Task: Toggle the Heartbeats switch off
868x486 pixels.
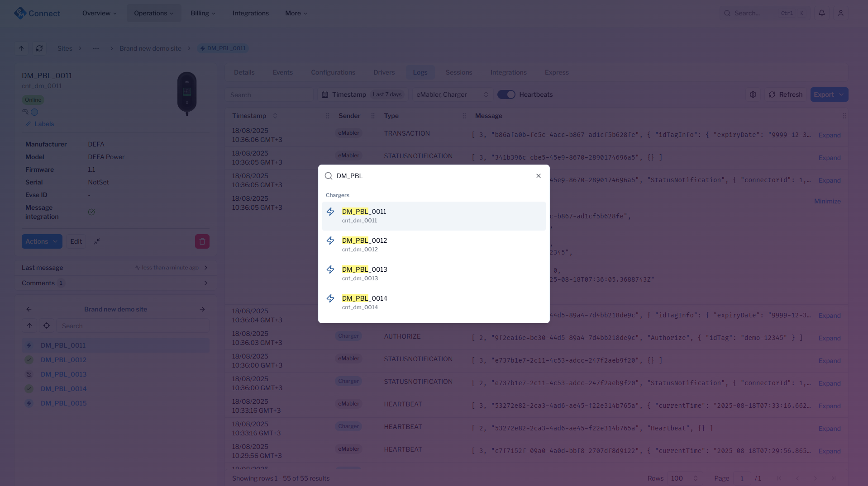Action: click(x=506, y=94)
